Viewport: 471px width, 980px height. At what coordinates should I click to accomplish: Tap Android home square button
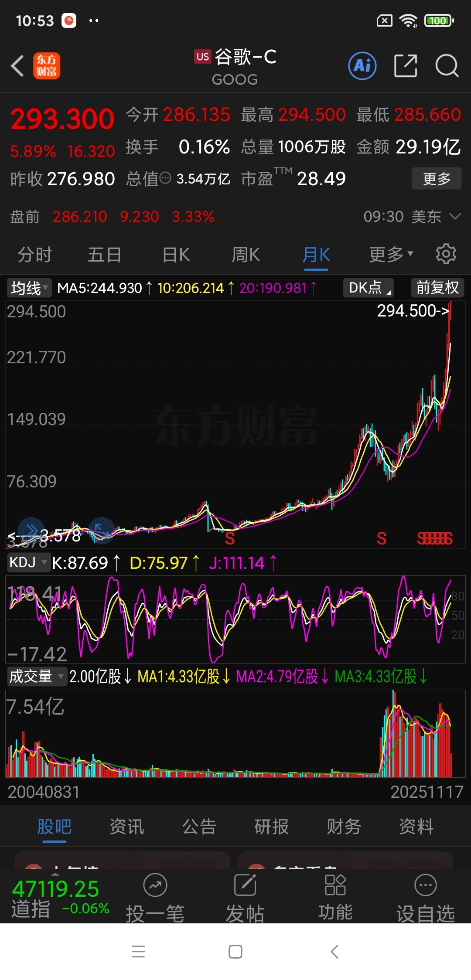pos(235,951)
